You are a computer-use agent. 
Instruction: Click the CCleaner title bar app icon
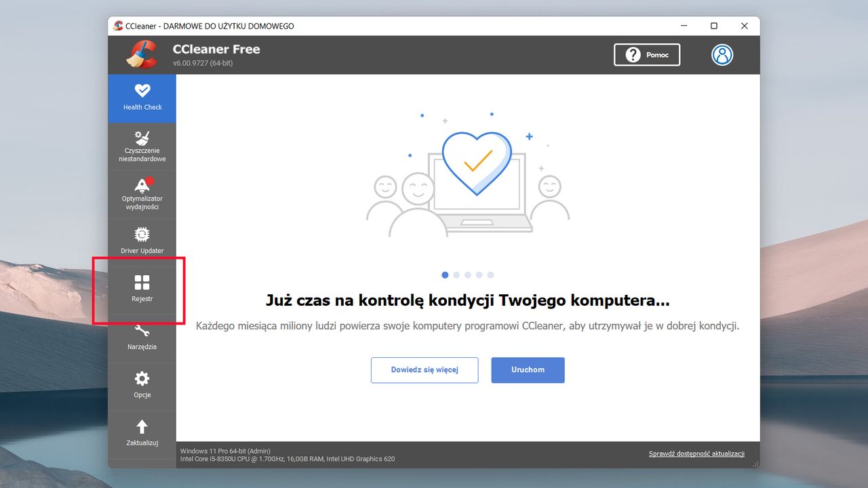[x=118, y=26]
